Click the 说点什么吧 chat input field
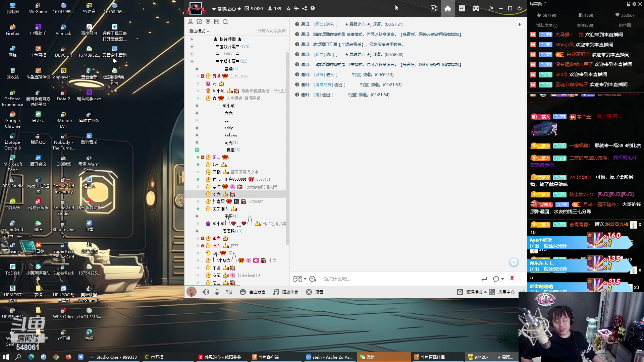The image size is (644, 362). (x=399, y=279)
